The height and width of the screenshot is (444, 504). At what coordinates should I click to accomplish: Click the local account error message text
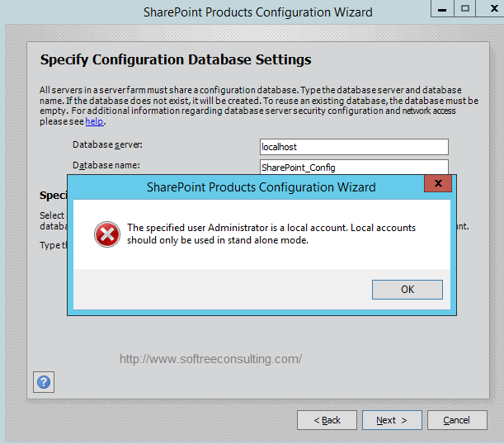click(271, 234)
